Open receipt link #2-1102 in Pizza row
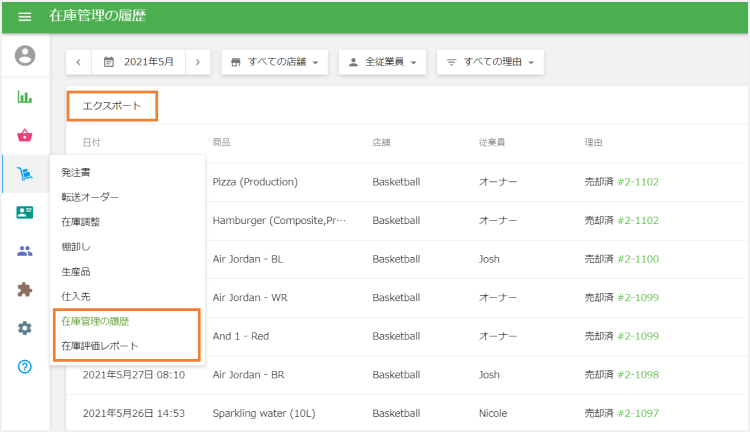Viewport: 750px width, 432px height. 638,182
